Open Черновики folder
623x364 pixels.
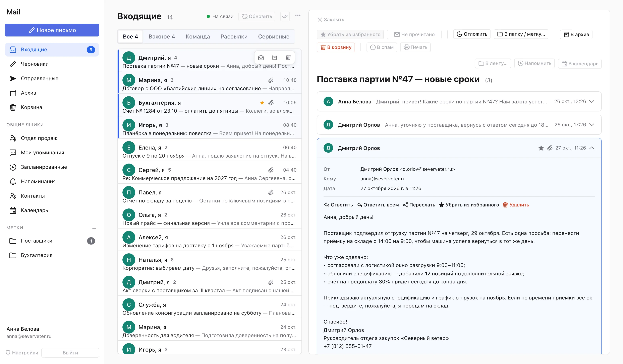point(52,64)
